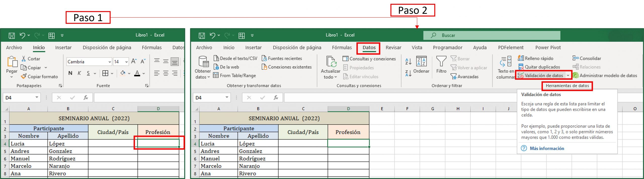The width and height of the screenshot is (644, 179).
Task: Toggle Underline S button
Action: (x=88, y=73)
